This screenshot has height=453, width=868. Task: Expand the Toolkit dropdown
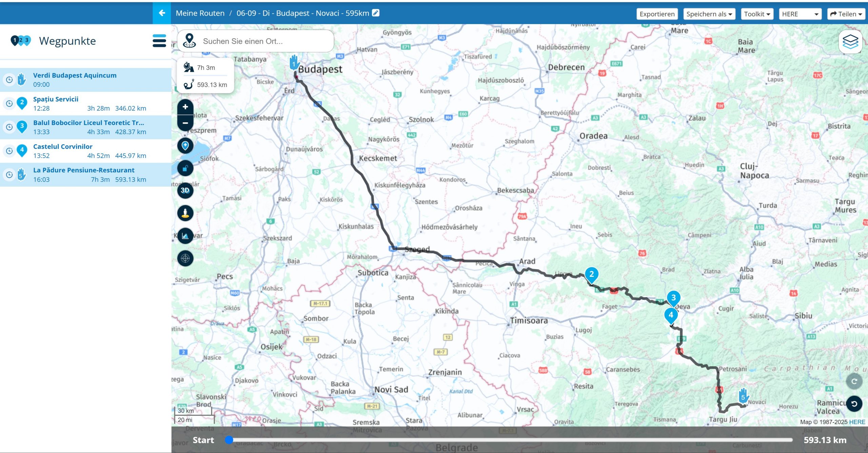[x=757, y=14]
